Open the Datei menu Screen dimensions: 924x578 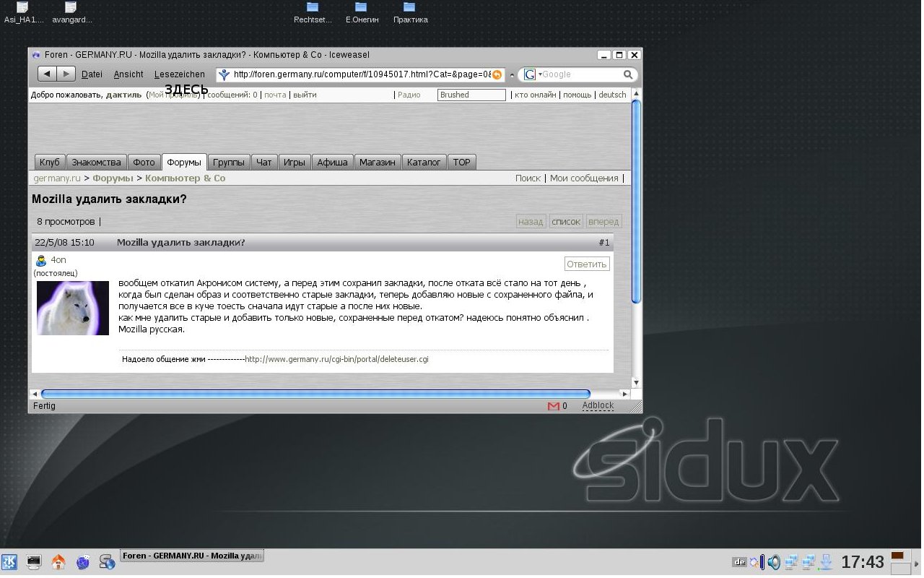click(x=92, y=74)
